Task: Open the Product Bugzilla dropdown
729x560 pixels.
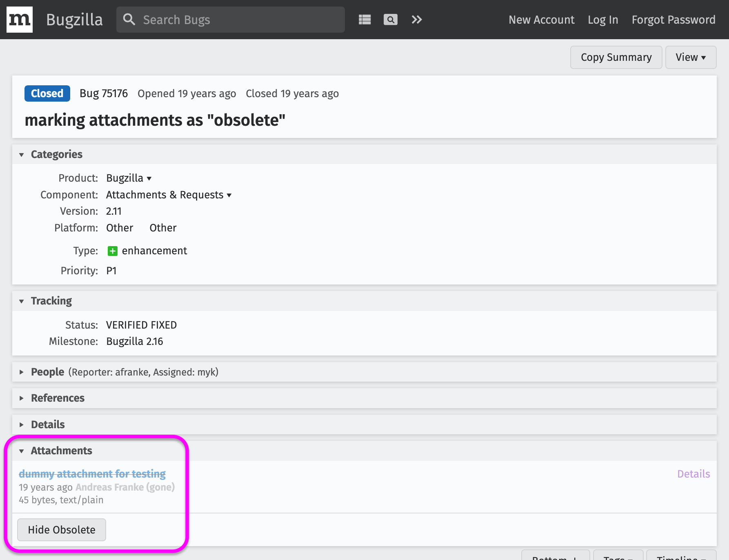Action: click(129, 178)
